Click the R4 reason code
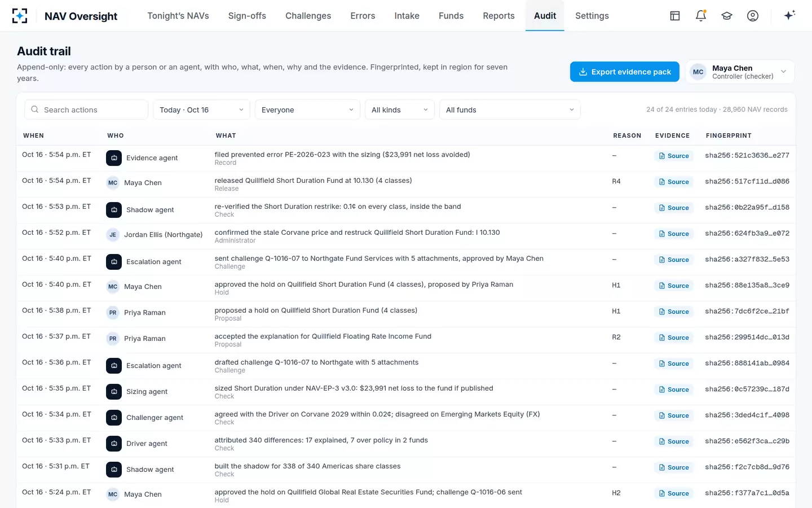 tap(616, 181)
